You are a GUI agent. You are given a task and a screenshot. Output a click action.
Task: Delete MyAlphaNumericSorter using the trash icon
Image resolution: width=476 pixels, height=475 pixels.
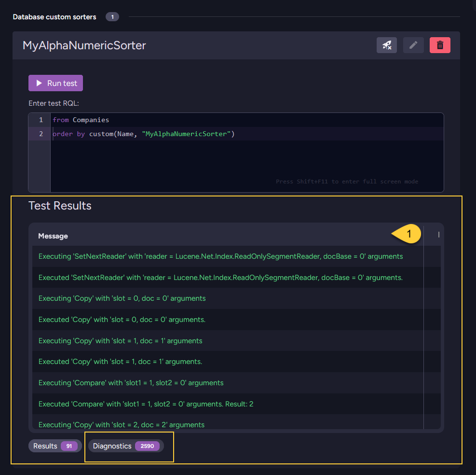pyautogui.click(x=440, y=45)
